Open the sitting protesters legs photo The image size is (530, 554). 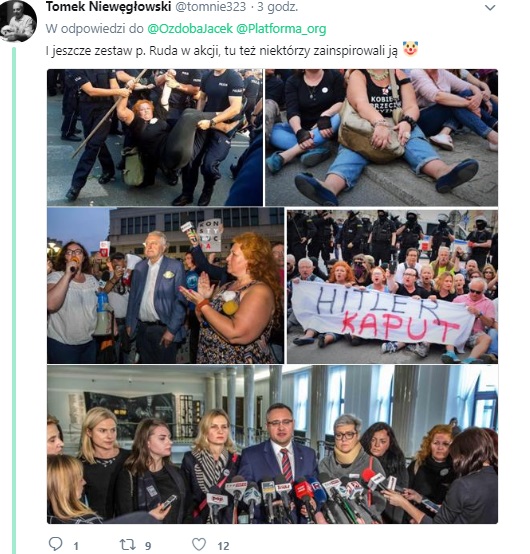coord(382,137)
